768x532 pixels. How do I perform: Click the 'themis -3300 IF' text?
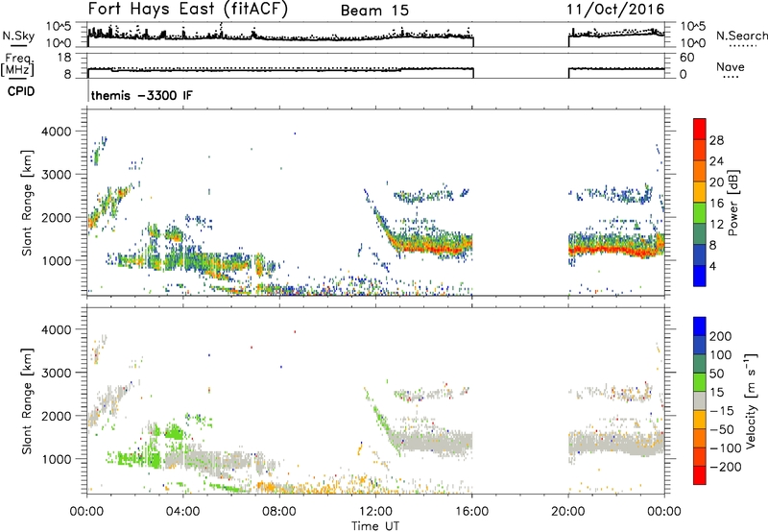pos(142,95)
